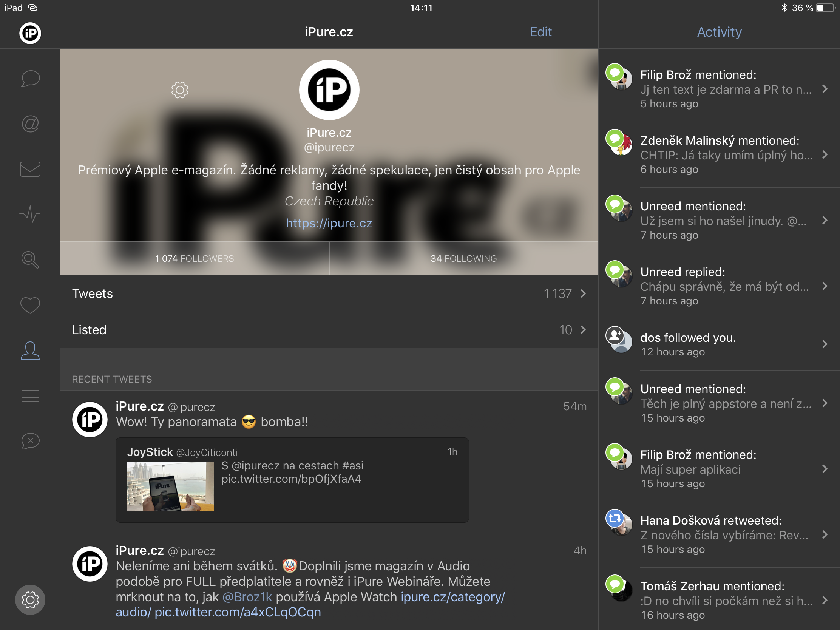Open the https://ipure.cz profile link
Viewport: 840px width, 630px height.
tap(329, 223)
